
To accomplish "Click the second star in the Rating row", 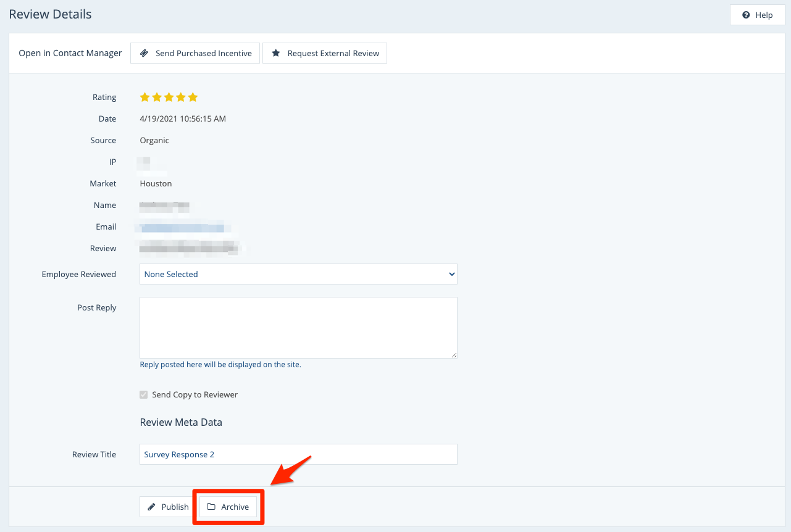I will pyautogui.click(x=157, y=98).
